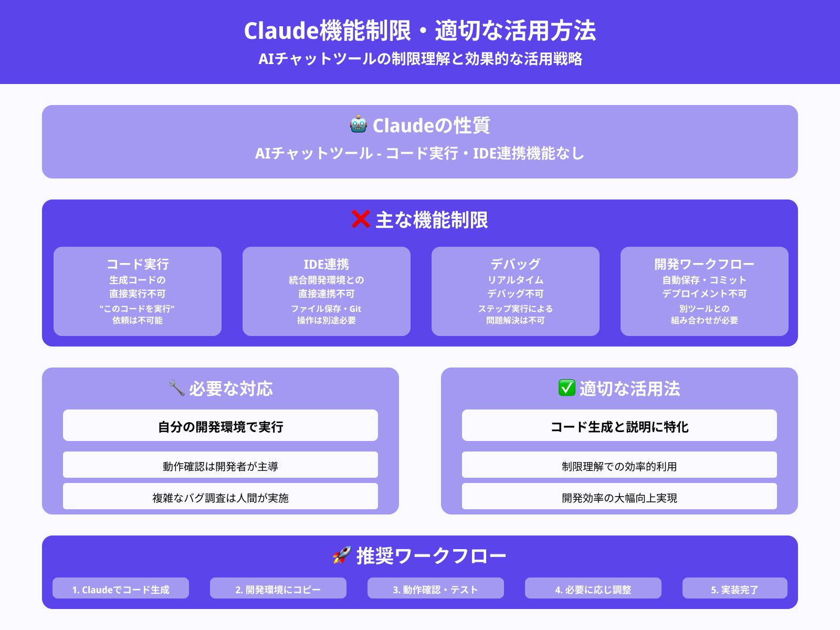Click text 統合開発環境との直接連携不可
The height and width of the screenshot is (630, 840).
pyautogui.click(x=327, y=287)
